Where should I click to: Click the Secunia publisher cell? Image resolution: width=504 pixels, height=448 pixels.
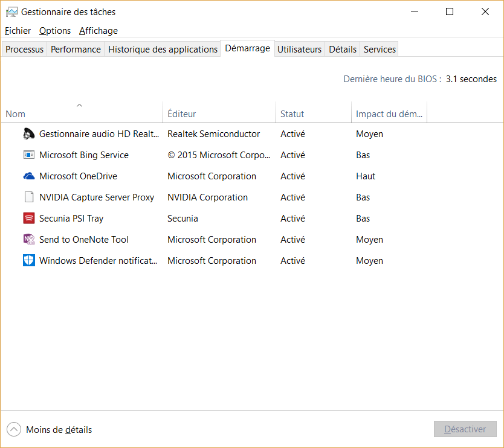pyautogui.click(x=183, y=219)
